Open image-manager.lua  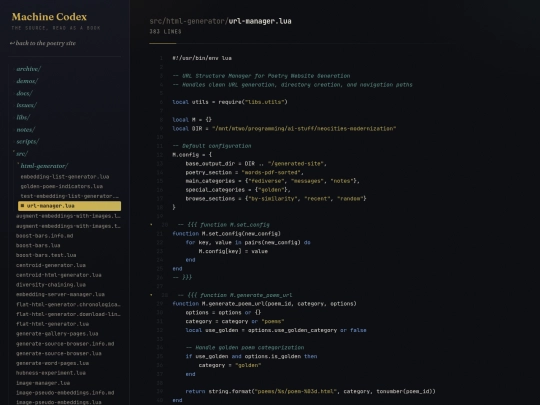43,383
